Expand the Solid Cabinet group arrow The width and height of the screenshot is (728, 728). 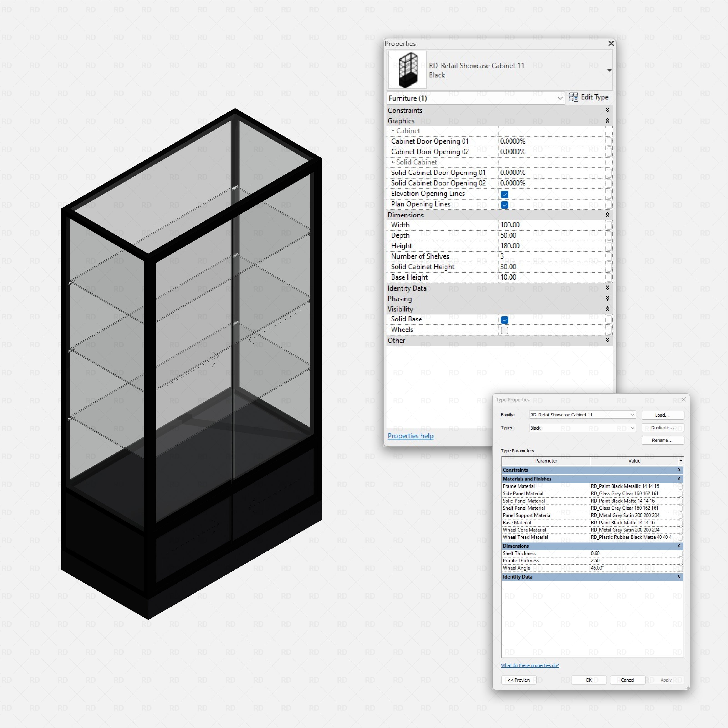[x=393, y=162]
